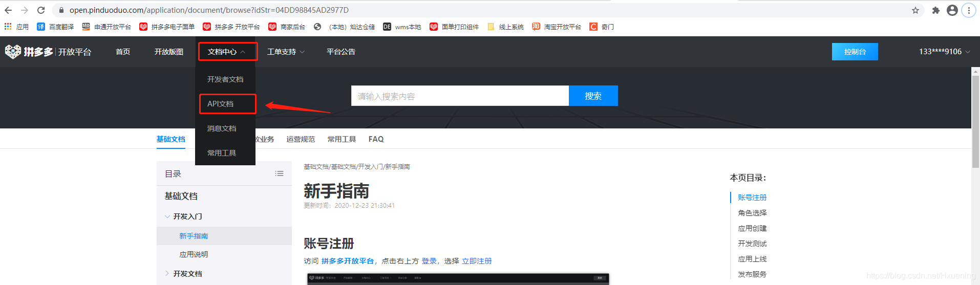Screen dimensions: 980x285
Task: Click the browser forward arrow
Action: coord(25,10)
